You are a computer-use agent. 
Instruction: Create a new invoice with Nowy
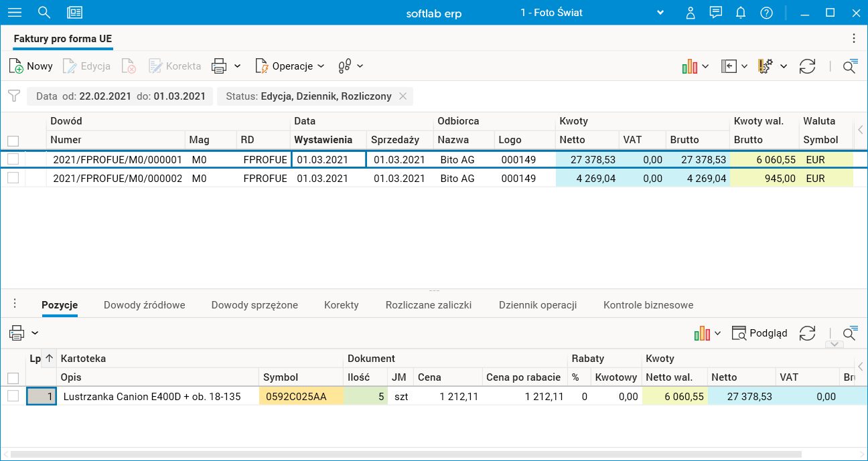click(x=31, y=66)
